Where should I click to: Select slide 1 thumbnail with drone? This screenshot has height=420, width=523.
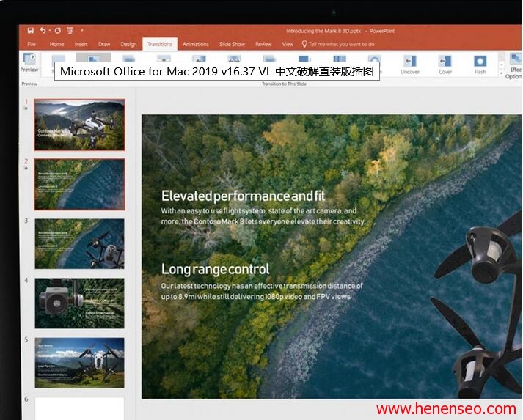tap(80, 125)
